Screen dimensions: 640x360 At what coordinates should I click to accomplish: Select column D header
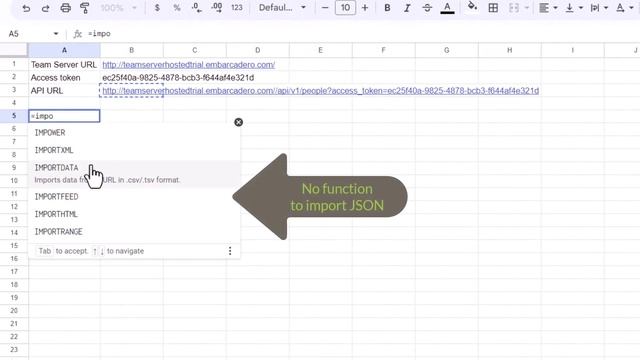(x=258, y=50)
